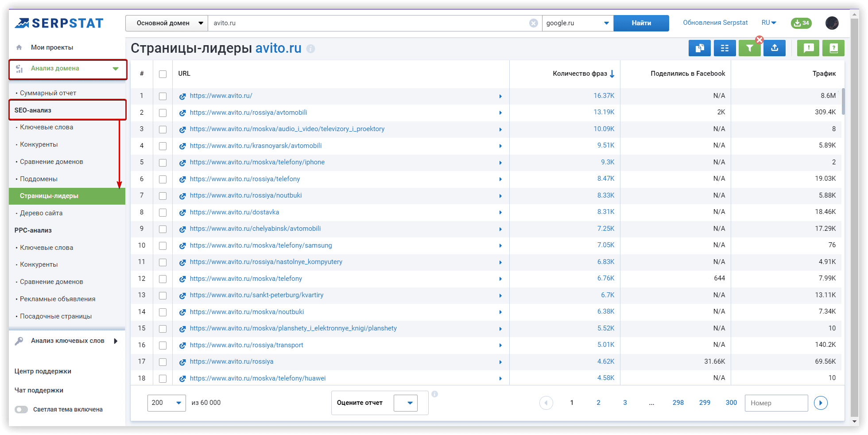Image resolution: width=868 pixels, height=435 pixels.
Task: Open the column settings icon button
Action: point(725,48)
